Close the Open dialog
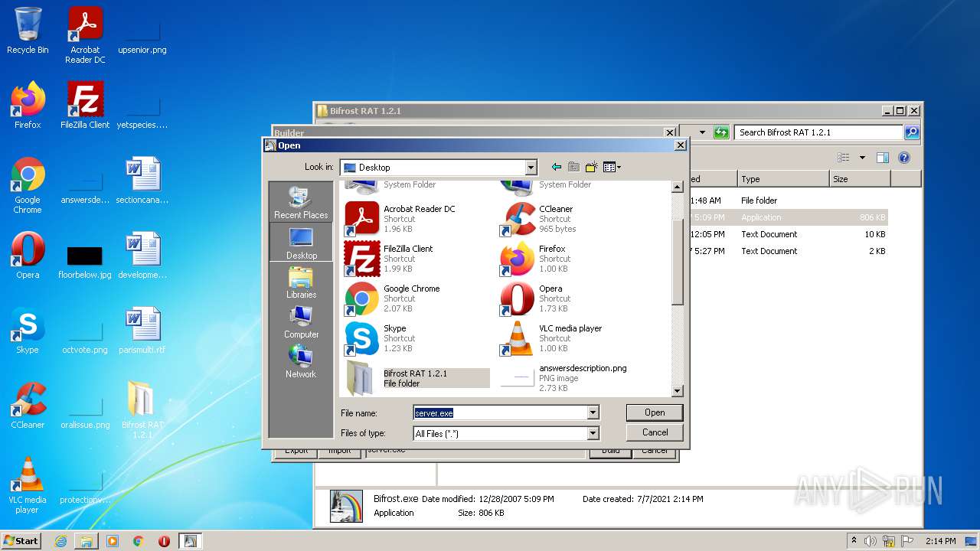Viewport: 980px width, 551px height. coord(680,145)
